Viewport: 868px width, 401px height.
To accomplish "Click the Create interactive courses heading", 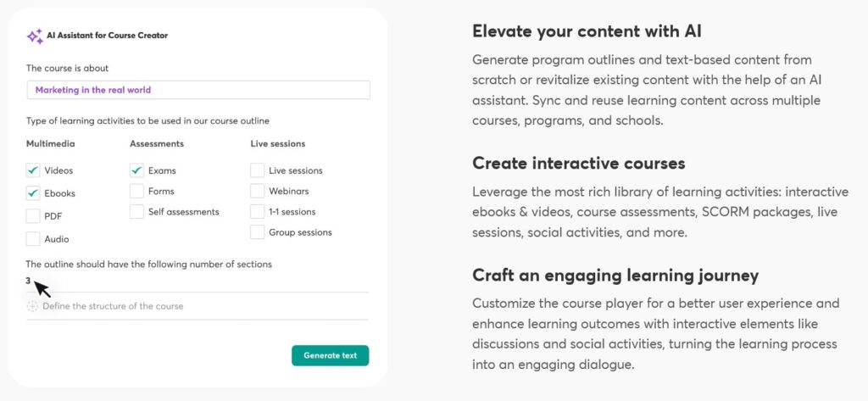I will pos(578,164).
